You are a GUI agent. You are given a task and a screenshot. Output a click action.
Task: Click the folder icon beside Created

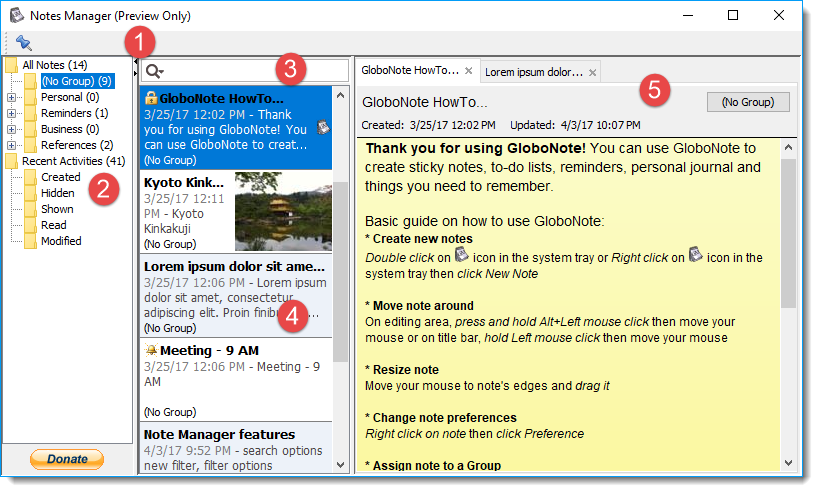point(31,177)
